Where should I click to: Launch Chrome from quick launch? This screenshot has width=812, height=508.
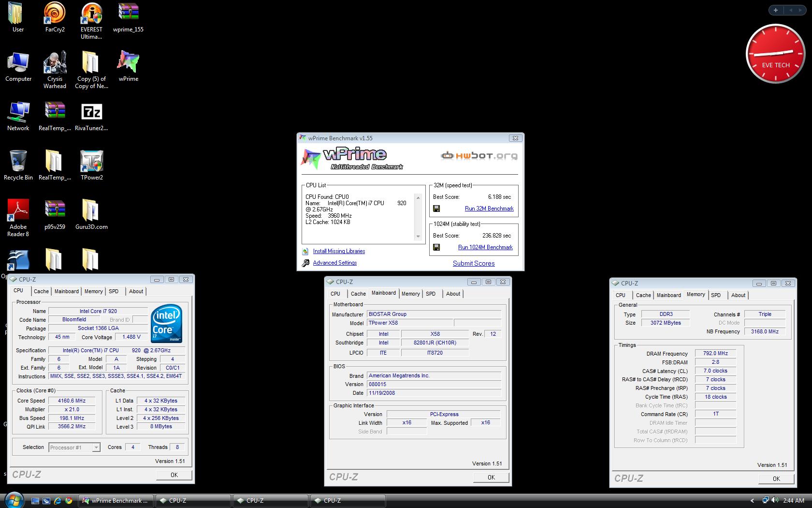point(69,501)
